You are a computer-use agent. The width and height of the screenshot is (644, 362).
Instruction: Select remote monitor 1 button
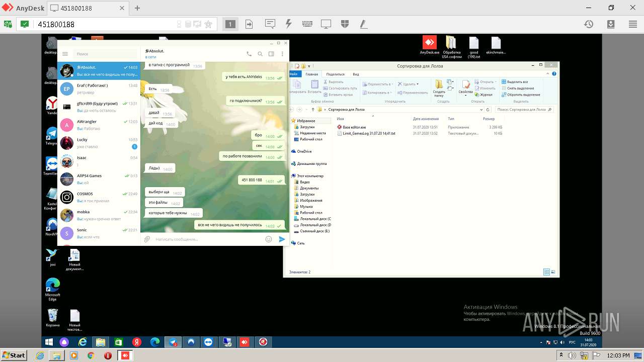tap(230, 24)
